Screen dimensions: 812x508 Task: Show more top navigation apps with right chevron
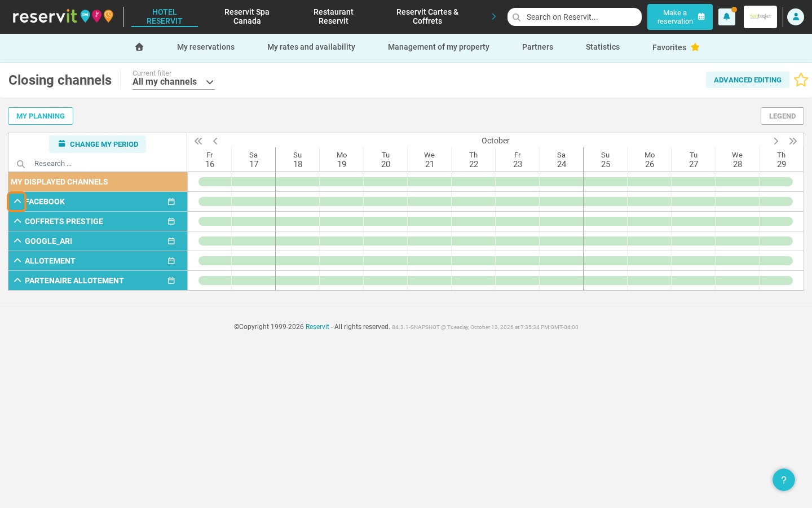click(494, 17)
